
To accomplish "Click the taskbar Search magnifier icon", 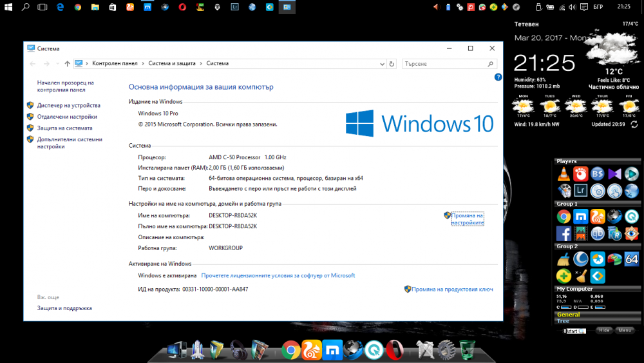I will click(x=26, y=7).
